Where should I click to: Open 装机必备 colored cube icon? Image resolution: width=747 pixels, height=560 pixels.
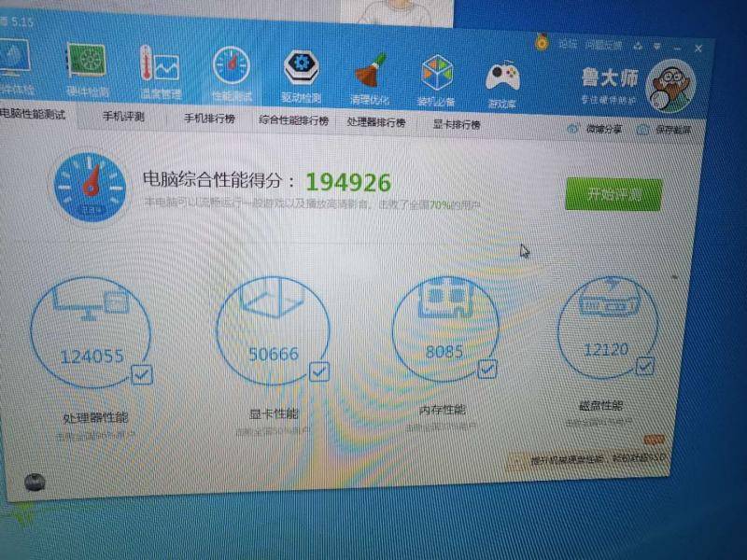pyautogui.click(x=437, y=73)
